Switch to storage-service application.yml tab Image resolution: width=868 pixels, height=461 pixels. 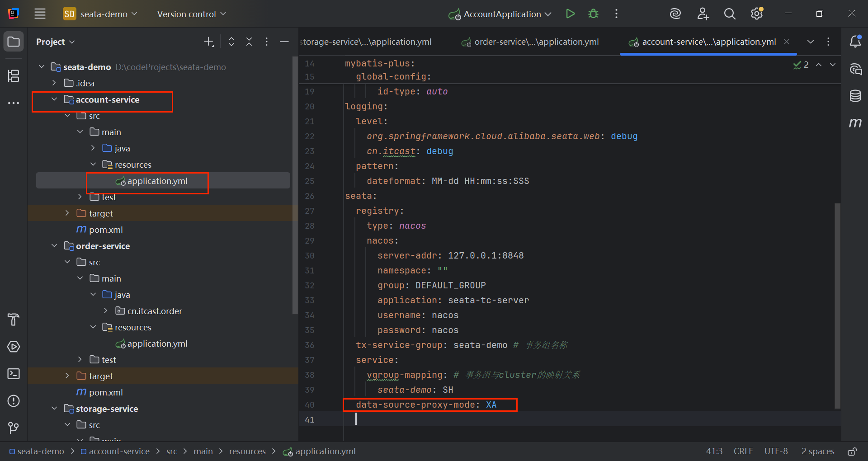pos(366,42)
